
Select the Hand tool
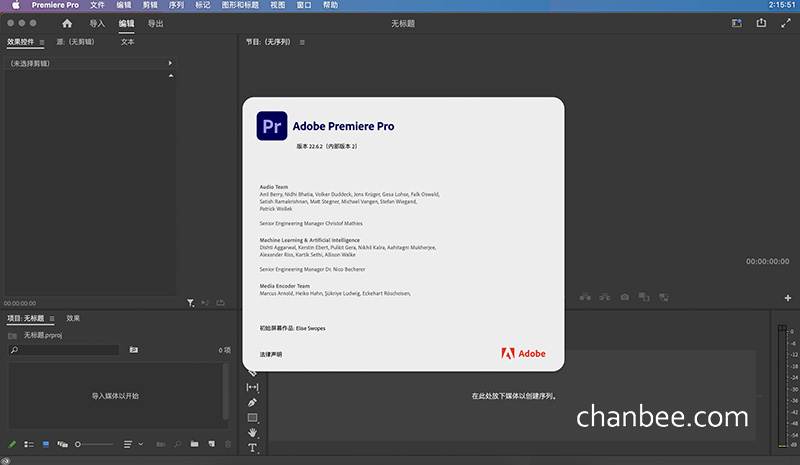click(x=252, y=432)
